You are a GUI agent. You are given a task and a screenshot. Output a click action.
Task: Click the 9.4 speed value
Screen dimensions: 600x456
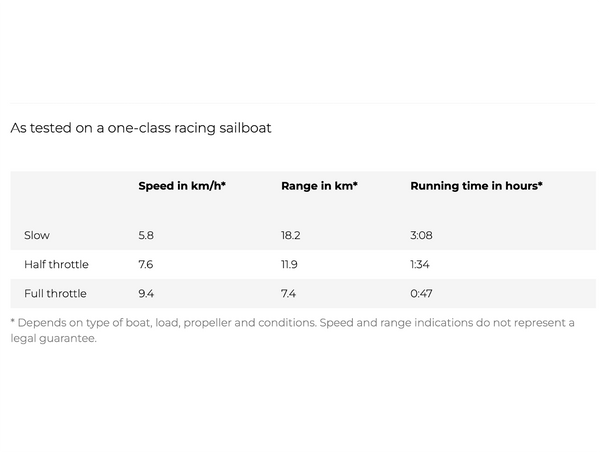coord(146,293)
